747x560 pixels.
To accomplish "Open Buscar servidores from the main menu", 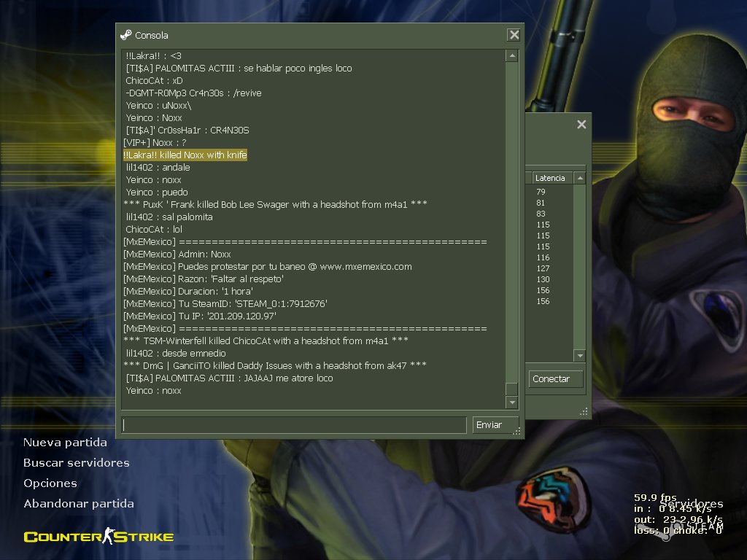I will [76, 463].
